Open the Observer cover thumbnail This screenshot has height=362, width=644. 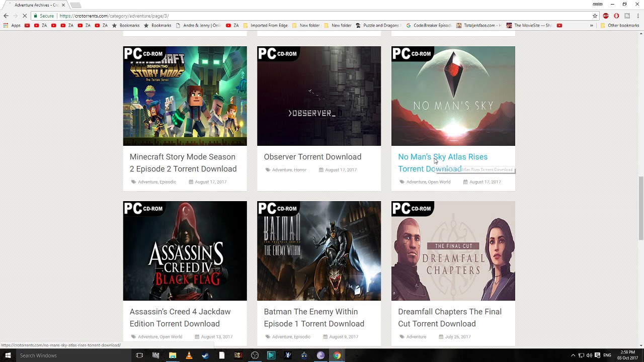click(319, 96)
